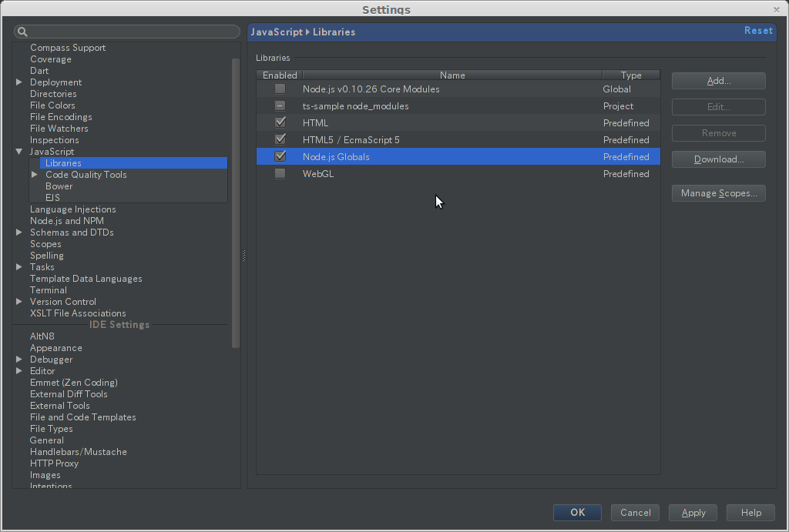Open the Inspections settings page
Screen dimensions: 789x532
pos(55,140)
